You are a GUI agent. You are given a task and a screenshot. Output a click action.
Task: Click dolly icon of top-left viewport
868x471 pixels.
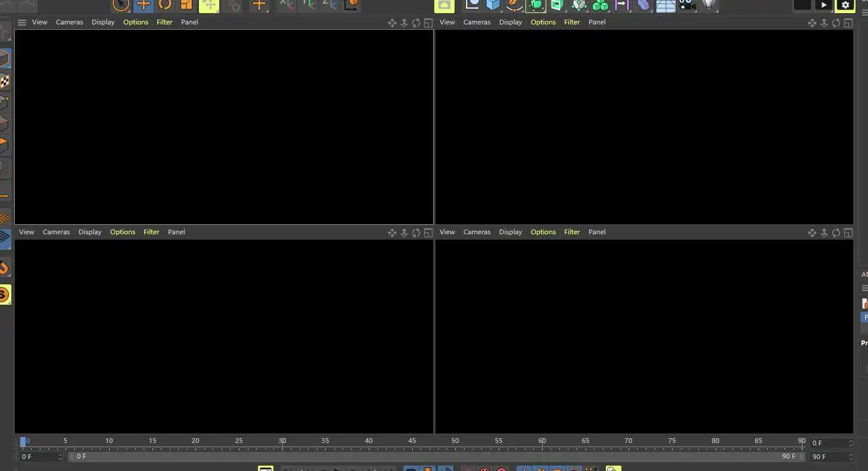point(404,23)
